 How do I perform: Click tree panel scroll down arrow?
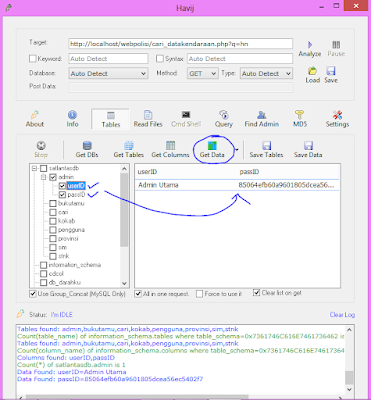click(x=124, y=284)
